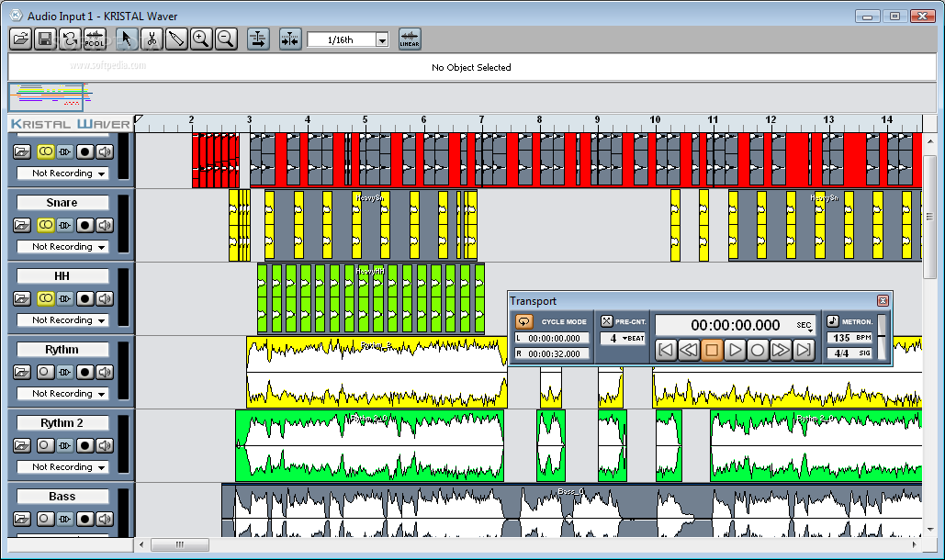The image size is (945, 560).
Task: Toggle the auto-scroll cursor button
Action: [258, 39]
